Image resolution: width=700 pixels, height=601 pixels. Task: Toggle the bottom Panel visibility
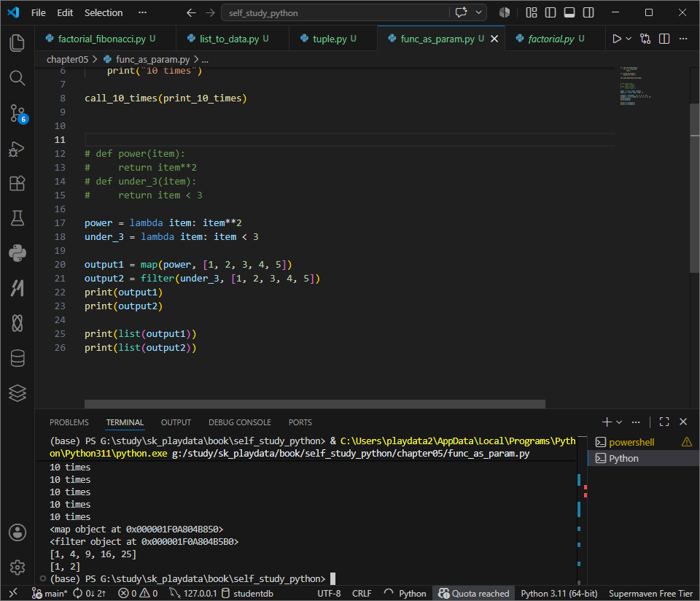[569, 12]
